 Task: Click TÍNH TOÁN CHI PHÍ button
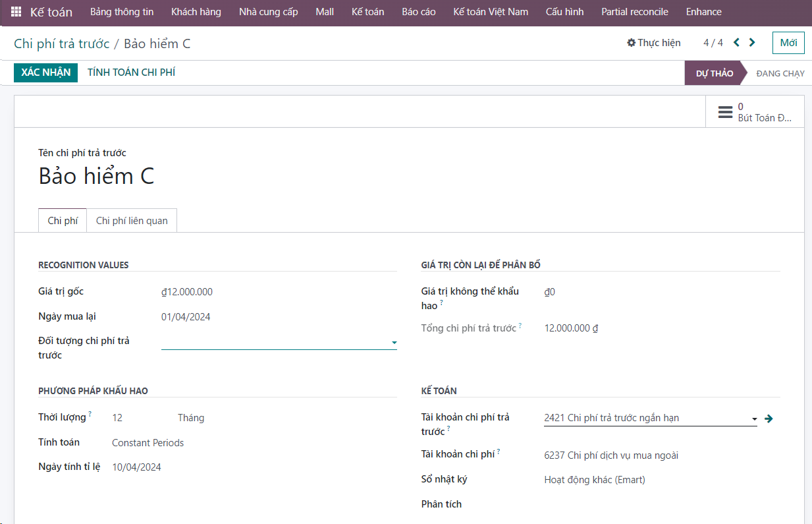(x=131, y=73)
